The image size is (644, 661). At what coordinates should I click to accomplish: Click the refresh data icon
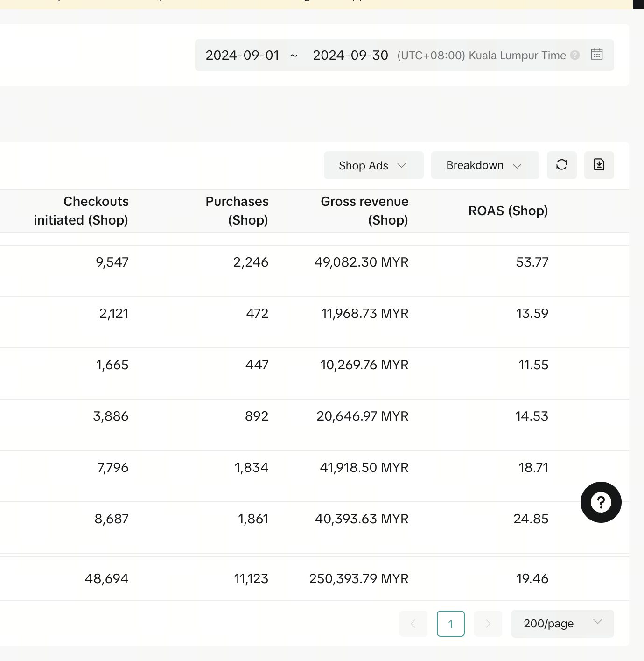point(561,165)
